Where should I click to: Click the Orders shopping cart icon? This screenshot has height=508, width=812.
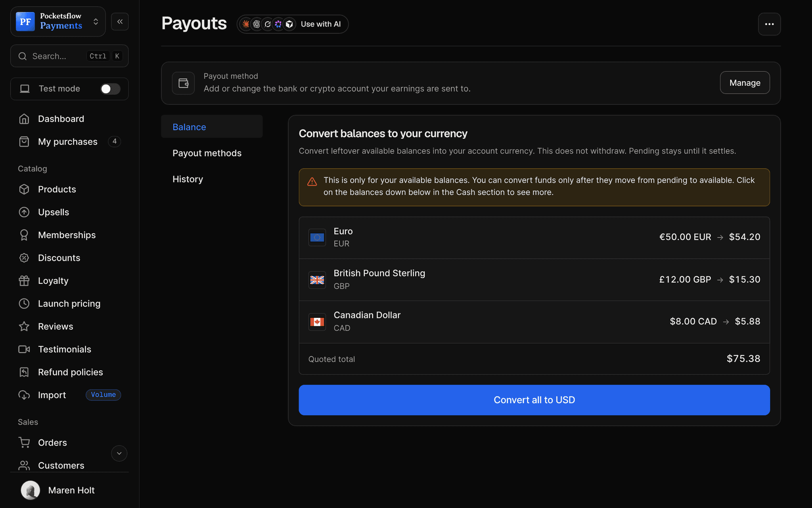(24, 443)
